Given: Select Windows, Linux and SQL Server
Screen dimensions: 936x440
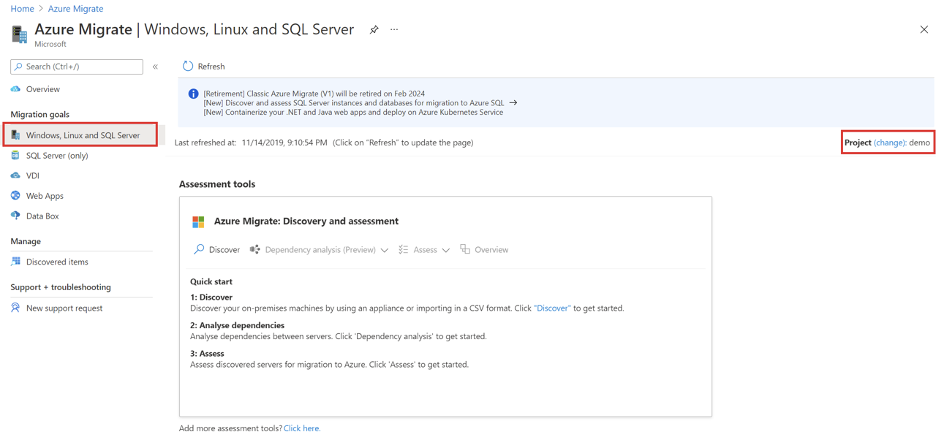Looking at the screenshot, I should 82,134.
